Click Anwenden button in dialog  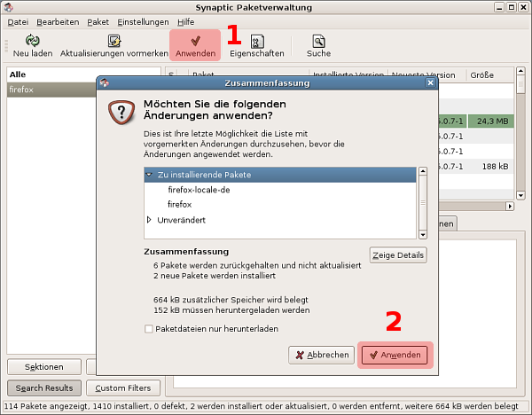[x=395, y=355]
